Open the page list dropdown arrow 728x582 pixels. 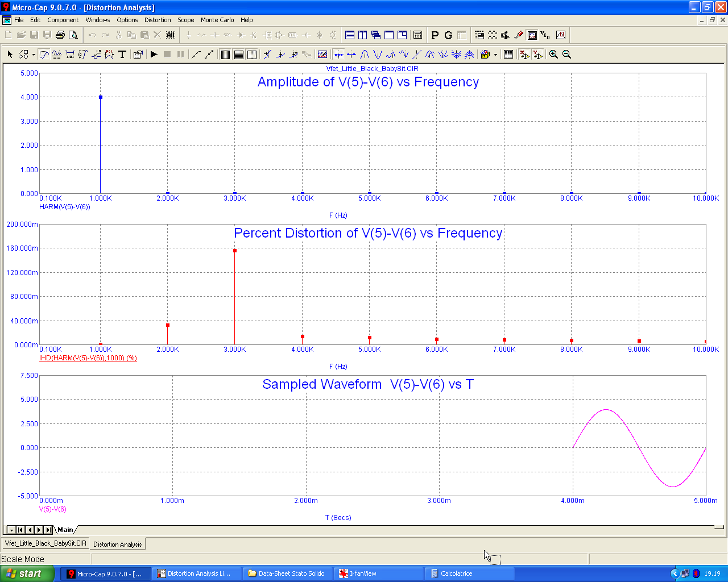click(x=11, y=530)
